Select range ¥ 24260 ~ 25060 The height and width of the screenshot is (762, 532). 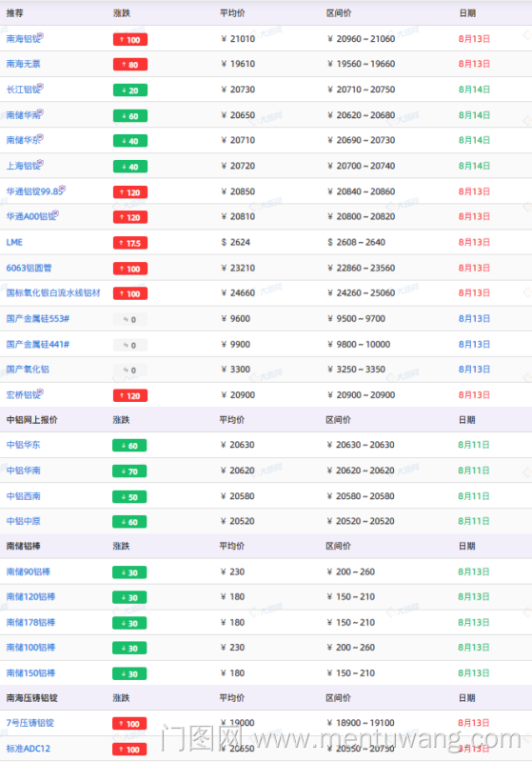click(361, 293)
